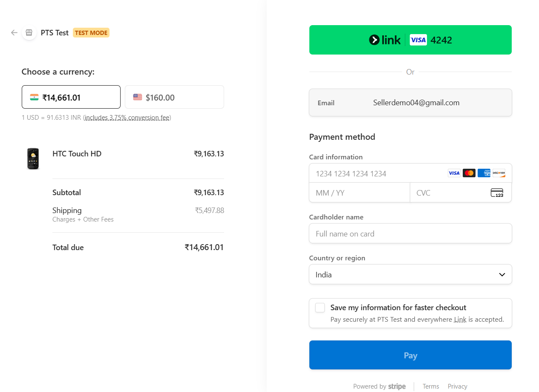The height and width of the screenshot is (392, 539).
Task: Focus the MM / YY expiry field
Action: [360, 193]
